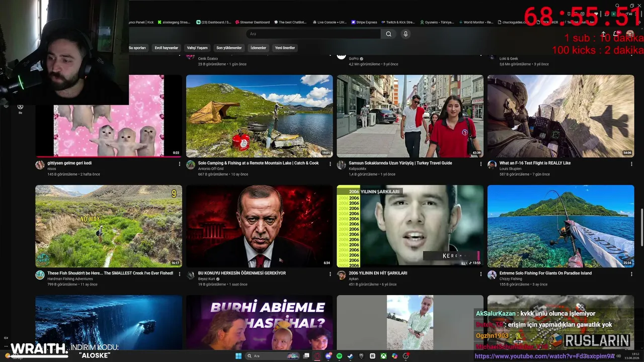Image resolution: width=644 pixels, height=362 pixels.
Task: Click the YouTube search magnifier button
Action: [388, 34]
